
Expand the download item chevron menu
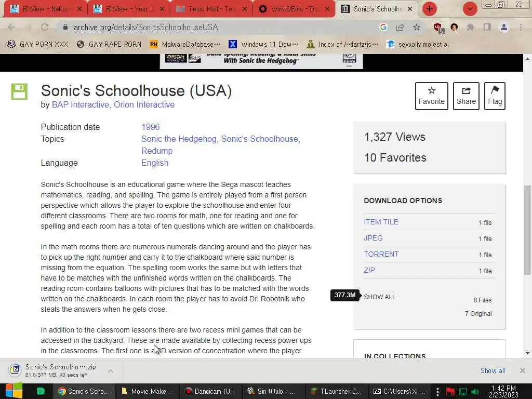pyautogui.click(x=111, y=371)
